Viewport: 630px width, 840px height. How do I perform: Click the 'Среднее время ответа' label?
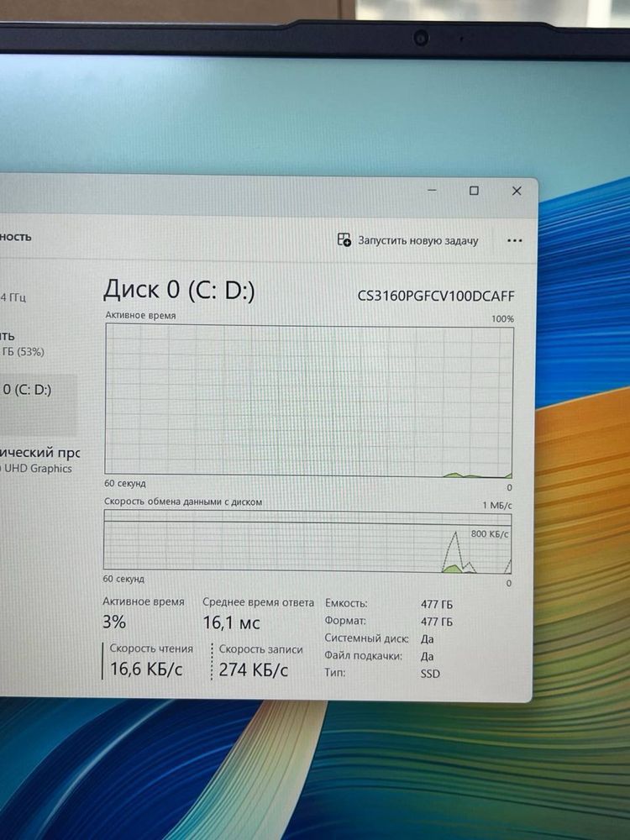click(258, 602)
